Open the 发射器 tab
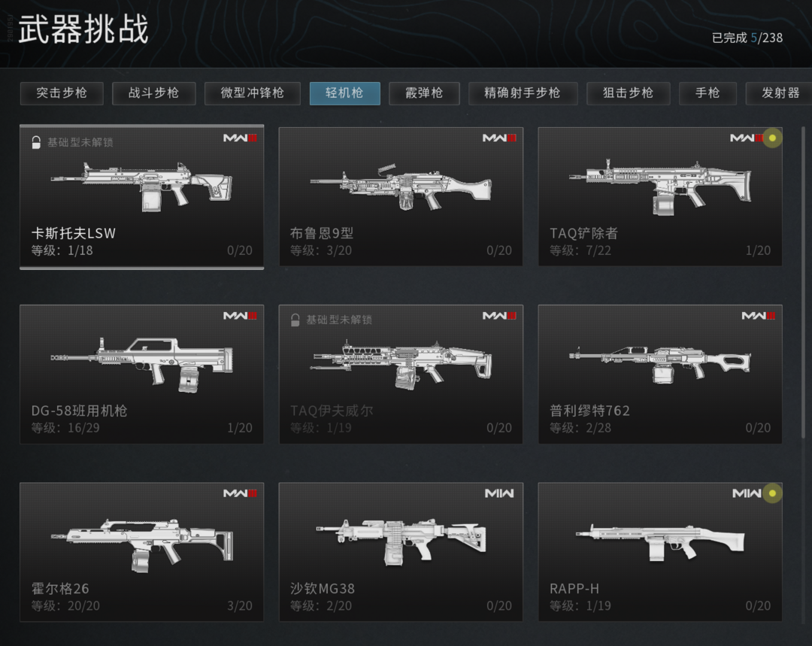Screen dimensions: 812x646 click(780, 93)
